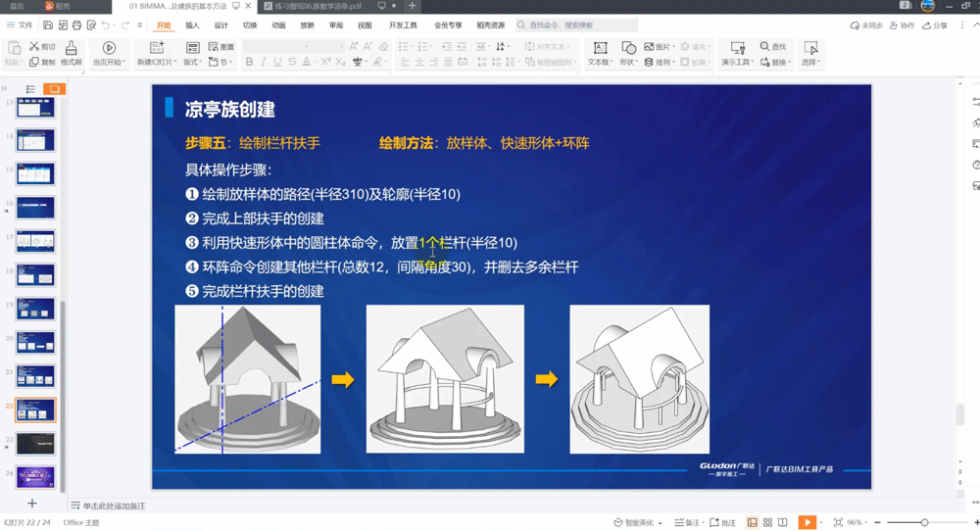Click the Find (查找) magnifier icon

pyautogui.click(x=765, y=46)
